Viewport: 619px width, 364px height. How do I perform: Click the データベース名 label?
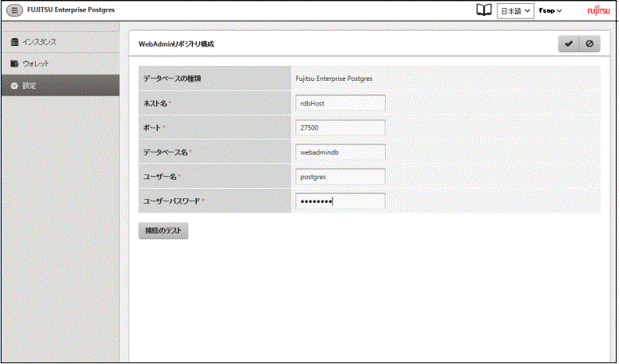(x=165, y=152)
